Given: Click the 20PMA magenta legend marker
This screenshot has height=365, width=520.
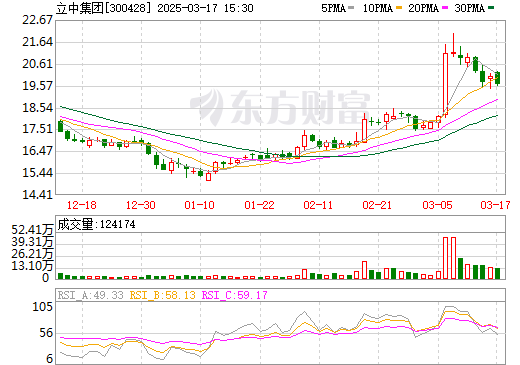Looking at the screenshot, I should pyautogui.click(x=445, y=8).
